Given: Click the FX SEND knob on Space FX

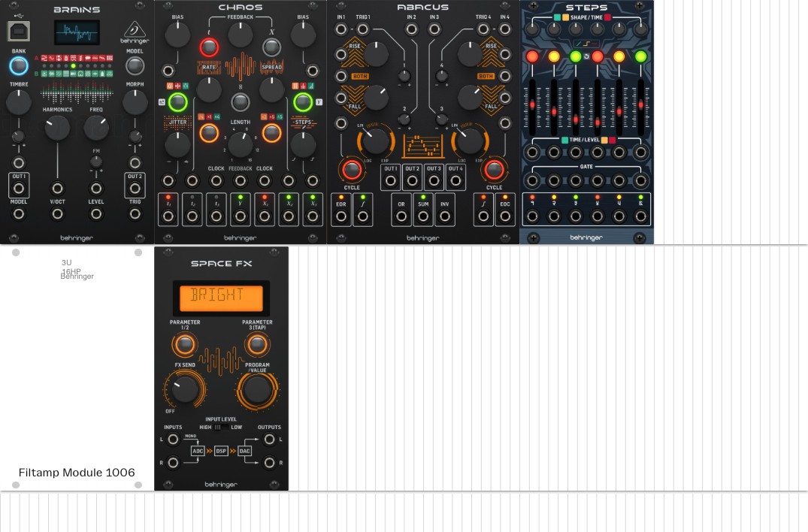Looking at the screenshot, I should (x=184, y=388).
